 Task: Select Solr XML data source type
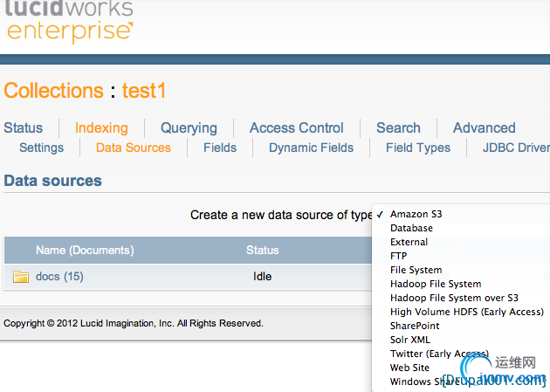[x=410, y=340]
